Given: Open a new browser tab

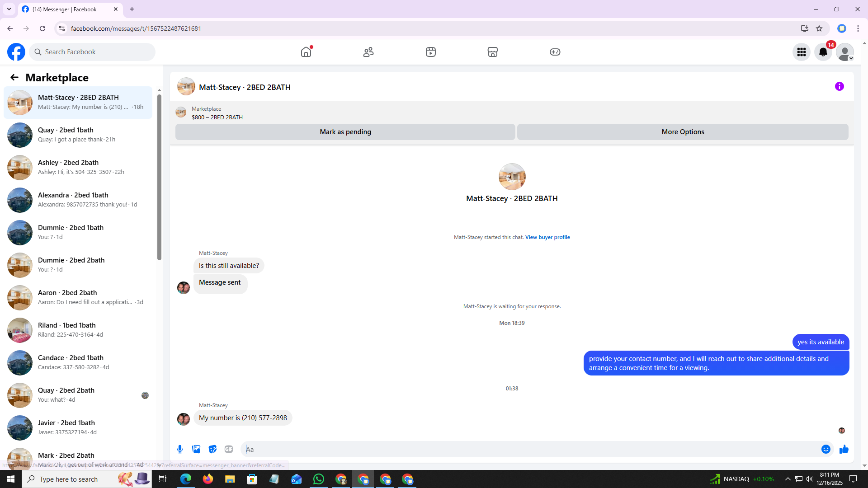Looking at the screenshot, I should click(x=132, y=9).
